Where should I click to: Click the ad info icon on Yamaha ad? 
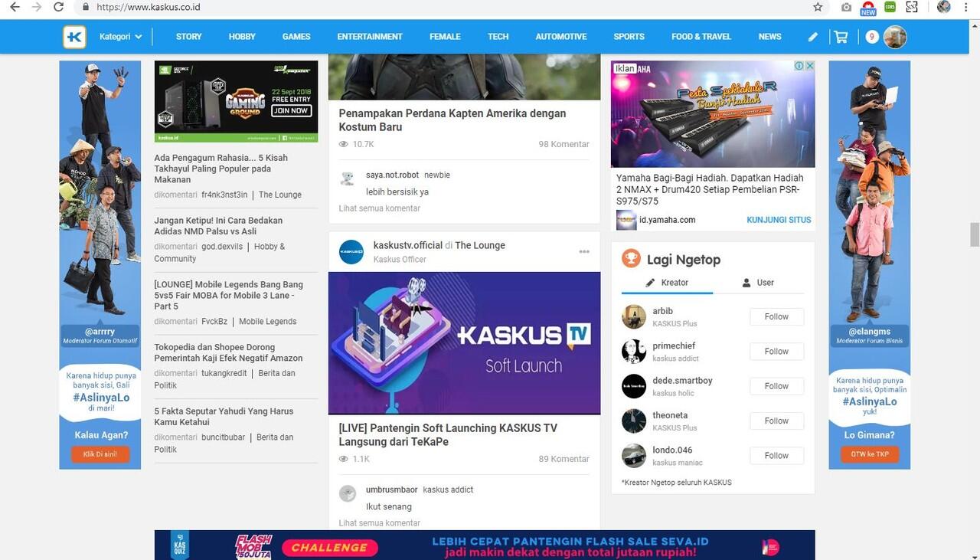coord(799,67)
